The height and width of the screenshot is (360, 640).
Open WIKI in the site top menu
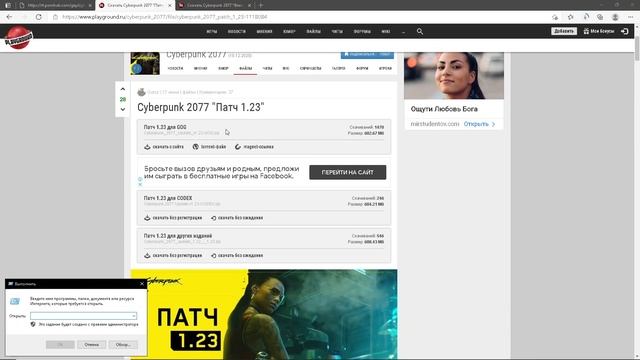tap(386, 31)
